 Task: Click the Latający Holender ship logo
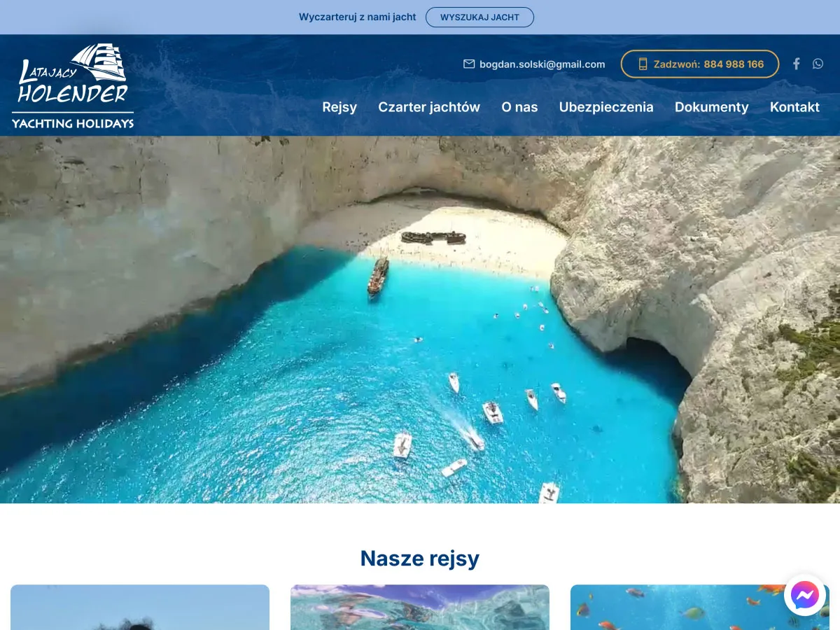point(73,85)
